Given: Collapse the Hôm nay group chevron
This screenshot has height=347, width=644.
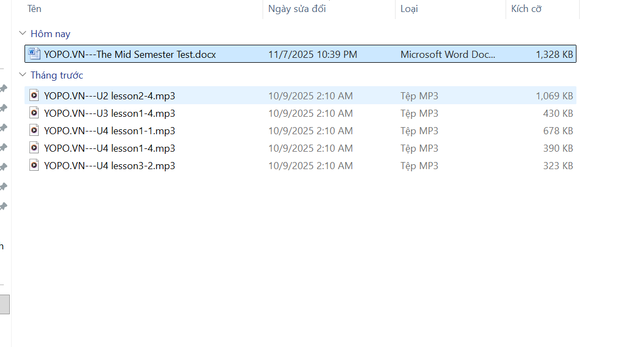Looking at the screenshot, I should click(22, 33).
